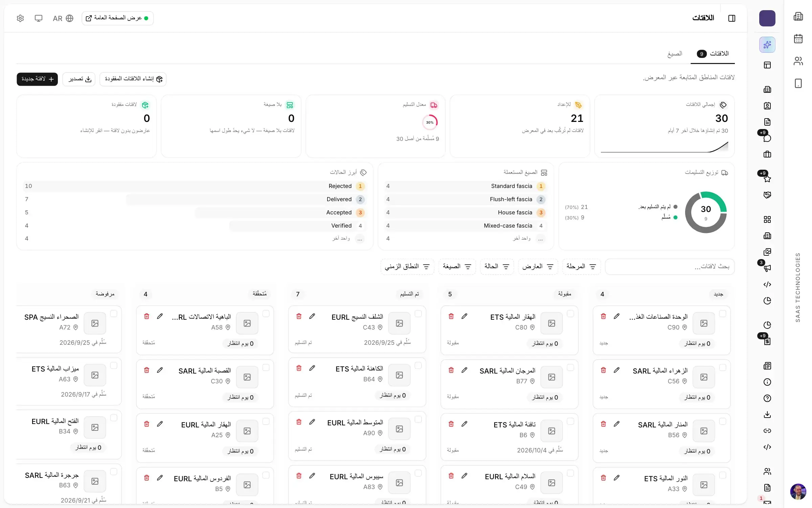Click the distribution donut chart showing 30
The height and width of the screenshot is (508, 812).
(706, 212)
